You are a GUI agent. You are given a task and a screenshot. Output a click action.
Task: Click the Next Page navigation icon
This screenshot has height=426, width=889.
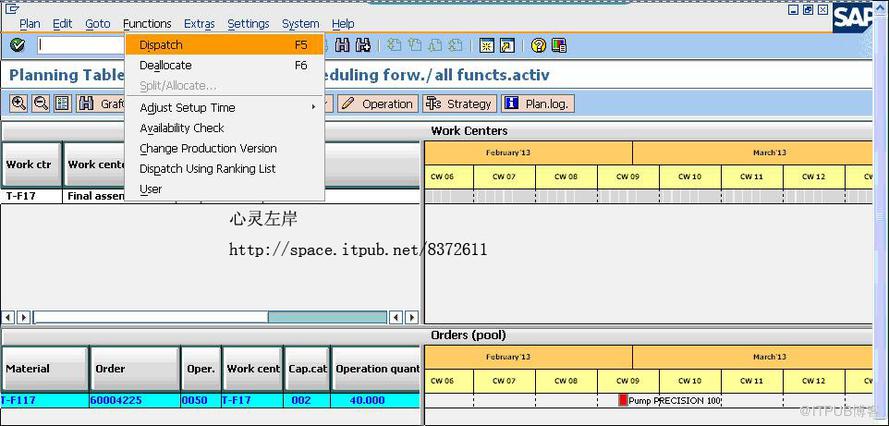(435, 45)
